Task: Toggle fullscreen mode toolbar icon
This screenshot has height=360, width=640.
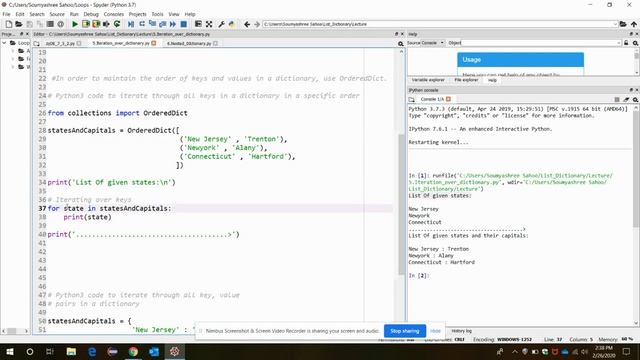Action: coord(209,24)
